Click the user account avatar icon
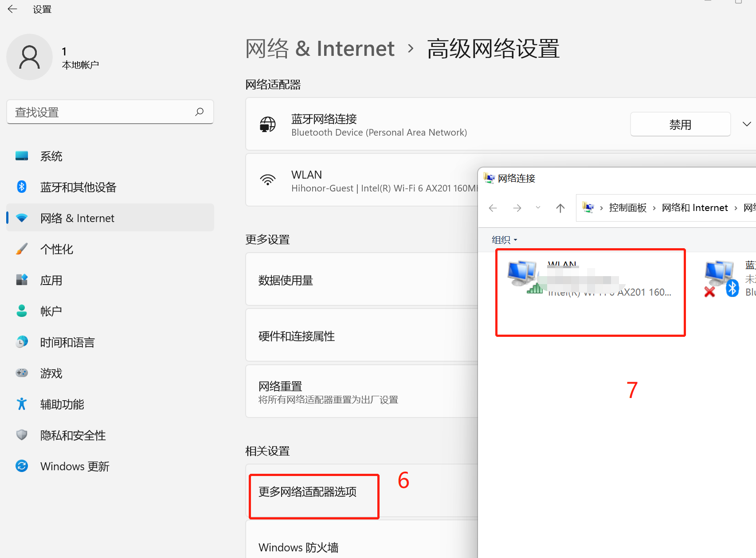This screenshot has height=558, width=756. (30, 57)
